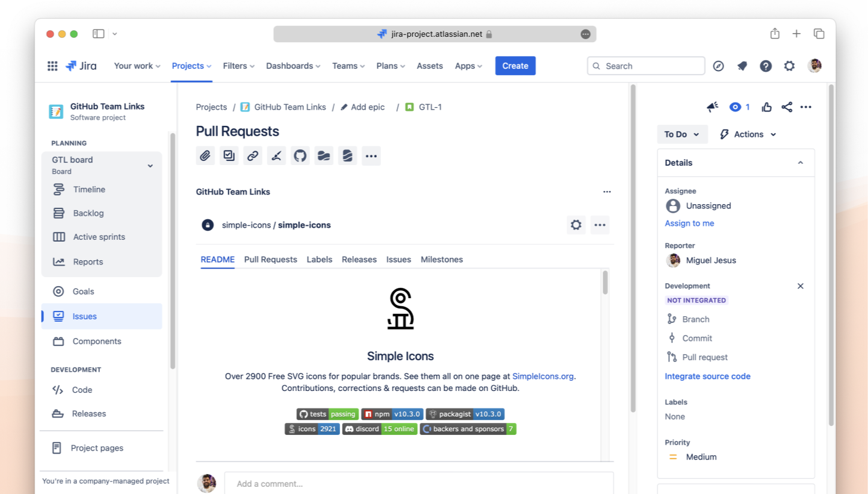The height and width of the screenshot is (494, 868).
Task: Share the page from the browser toolbar
Action: (x=775, y=34)
